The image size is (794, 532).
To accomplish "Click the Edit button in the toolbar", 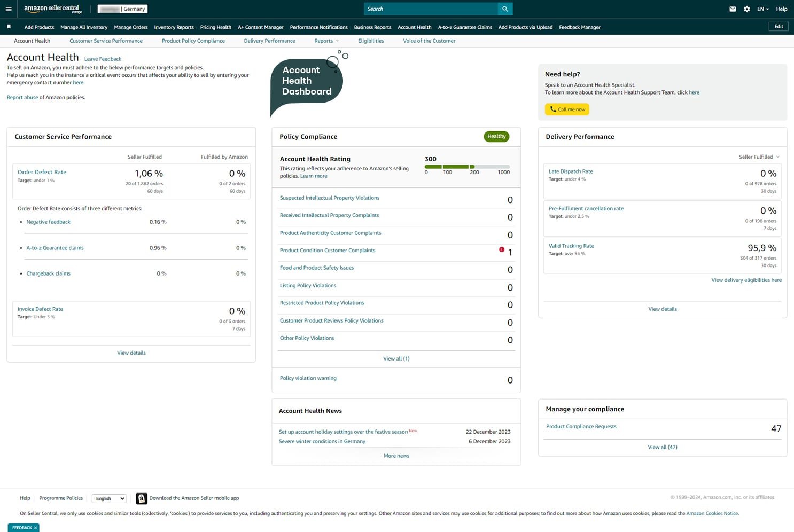I will tap(779, 27).
